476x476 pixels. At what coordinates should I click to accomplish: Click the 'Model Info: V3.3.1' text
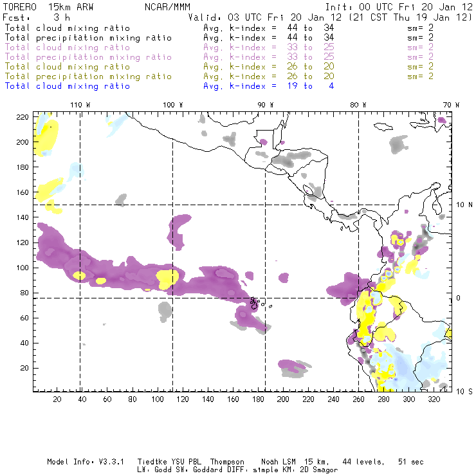tap(86, 462)
